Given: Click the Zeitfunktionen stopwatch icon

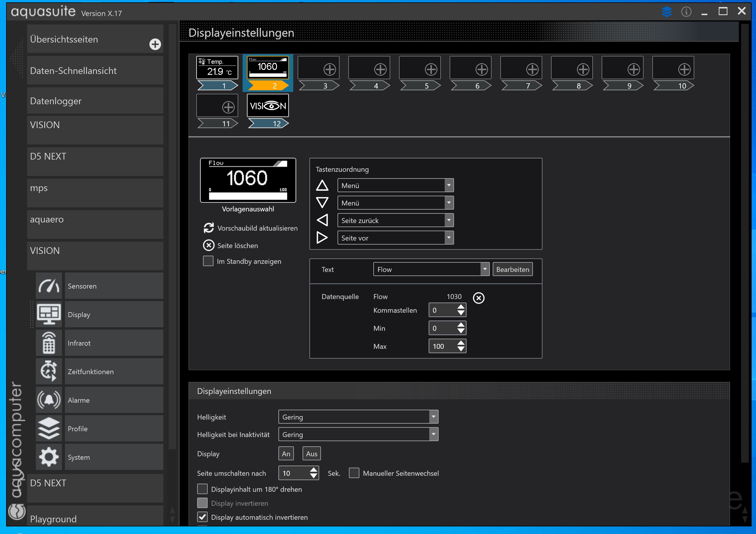Looking at the screenshot, I should (49, 371).
